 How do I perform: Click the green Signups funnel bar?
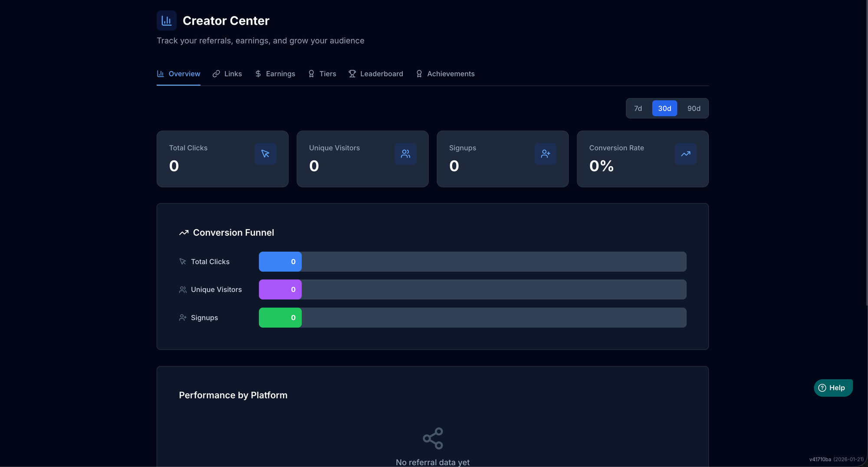point(280,318)
